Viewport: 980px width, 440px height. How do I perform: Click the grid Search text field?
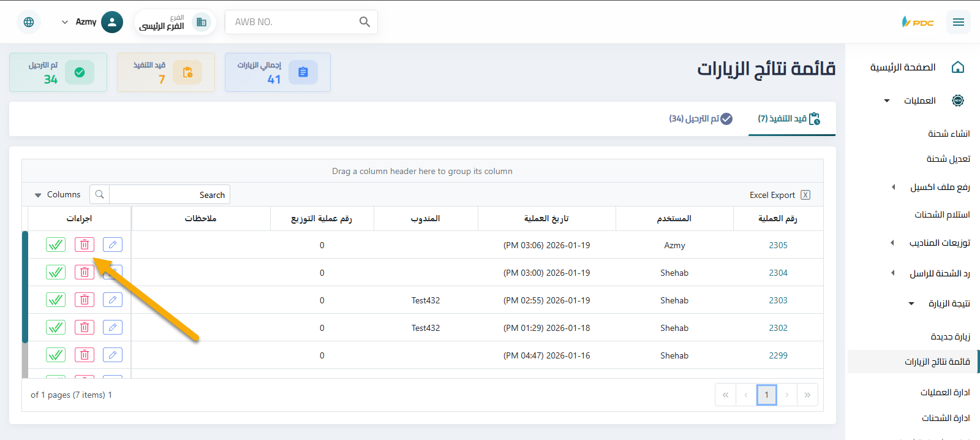[x=169, y=194]
